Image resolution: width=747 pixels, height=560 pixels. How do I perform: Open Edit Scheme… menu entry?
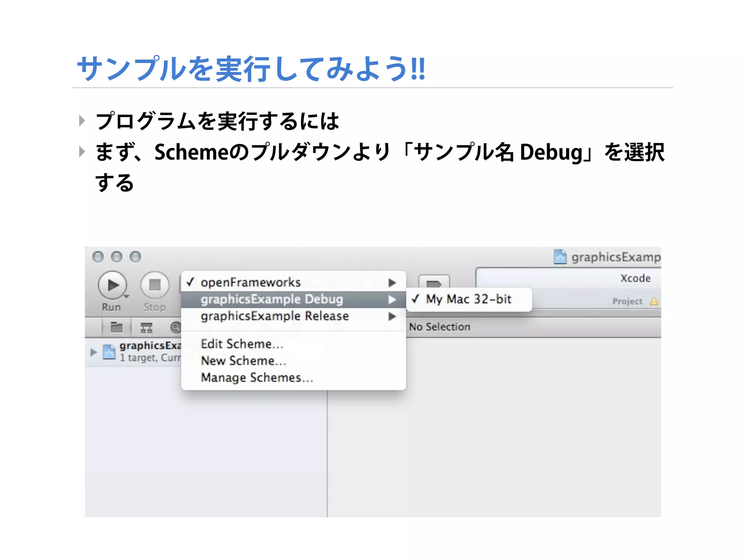click(293, 344)
